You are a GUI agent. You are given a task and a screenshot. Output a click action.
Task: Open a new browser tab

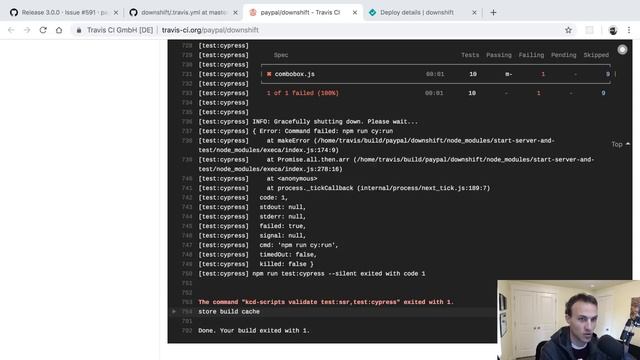pyautogui.click(x=493, y=13)
